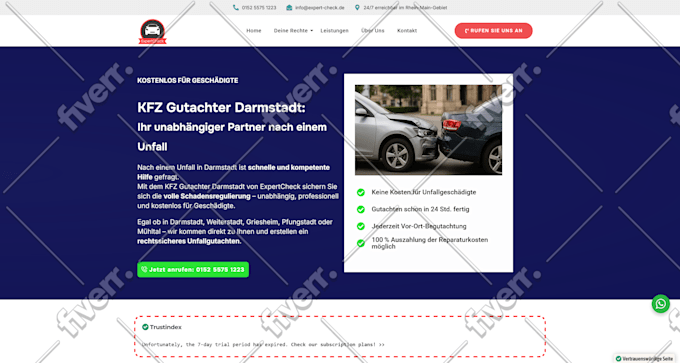Image resolution: width=680 pixels, height=363 pixels.
Task: Click the KOSTENLOS FÜR GESCHÄDIGTE heading
Action: pos(188,80)
